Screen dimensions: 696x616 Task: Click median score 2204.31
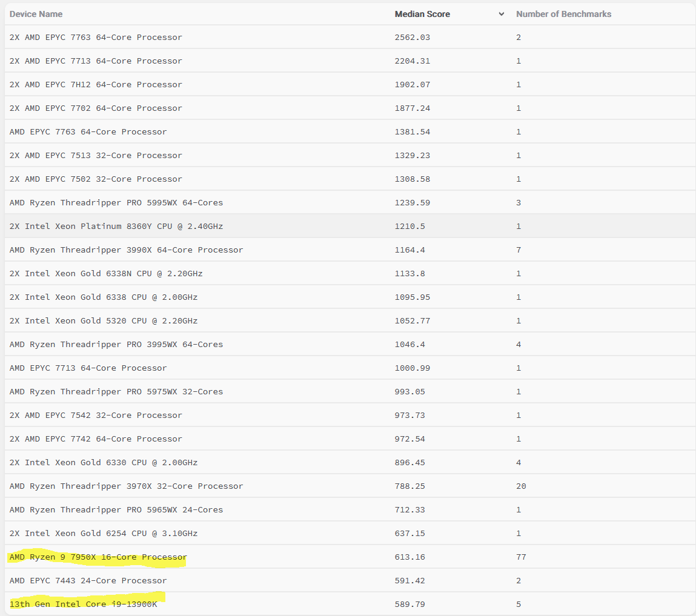coord(413,61)
